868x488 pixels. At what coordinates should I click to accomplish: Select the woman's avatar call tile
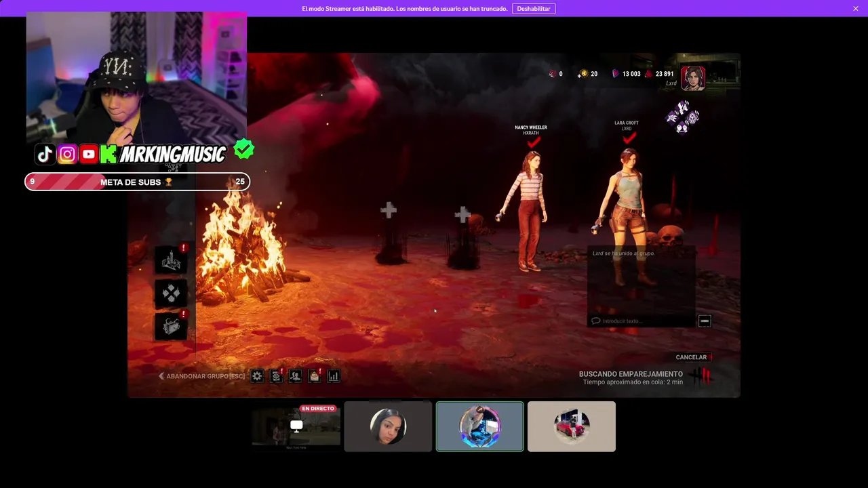click(x=388, y=426)
